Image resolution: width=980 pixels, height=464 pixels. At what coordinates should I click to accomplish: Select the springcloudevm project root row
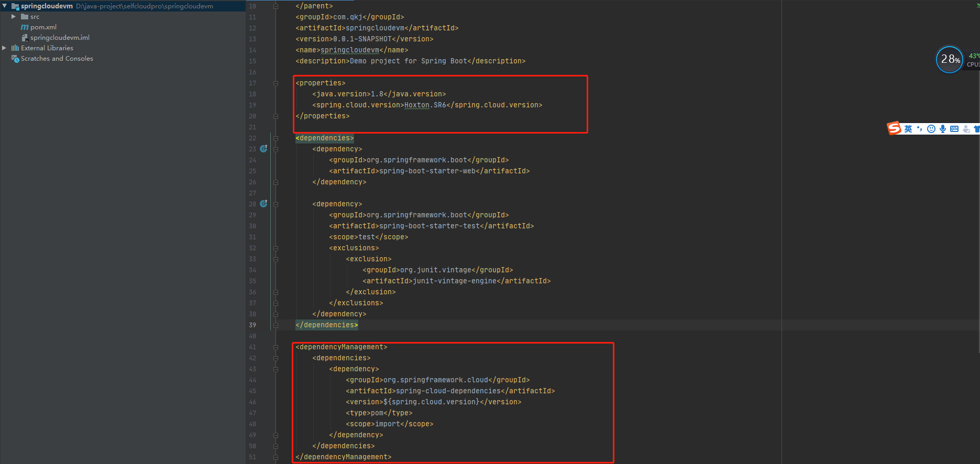[123, 6]
